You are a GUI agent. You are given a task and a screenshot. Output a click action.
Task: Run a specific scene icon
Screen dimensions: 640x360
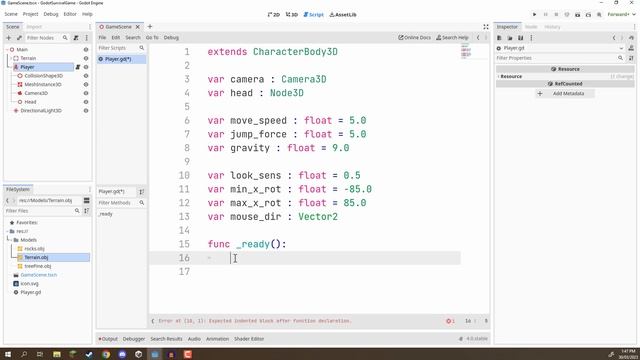click(x=588, y=14)
